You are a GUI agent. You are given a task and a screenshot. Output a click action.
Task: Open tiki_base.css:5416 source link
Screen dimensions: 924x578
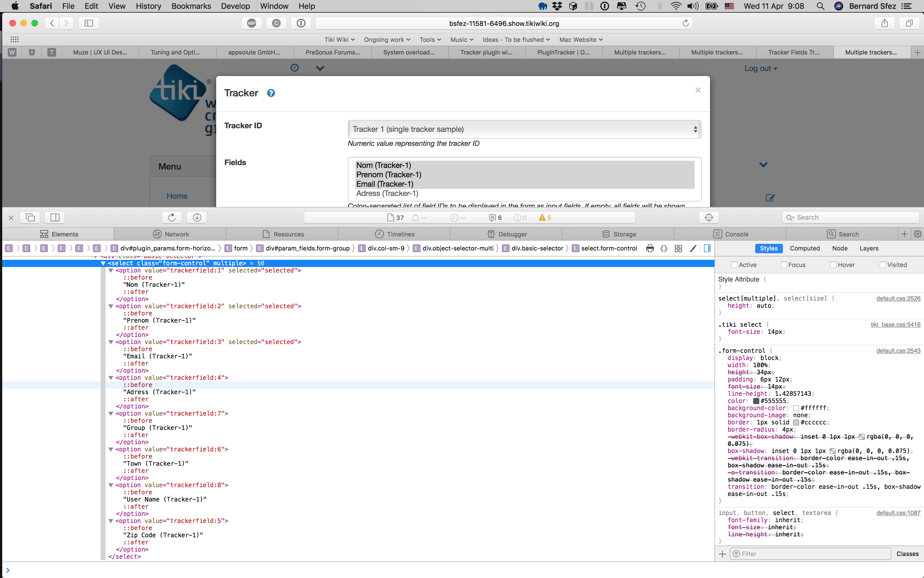[895, 325]
